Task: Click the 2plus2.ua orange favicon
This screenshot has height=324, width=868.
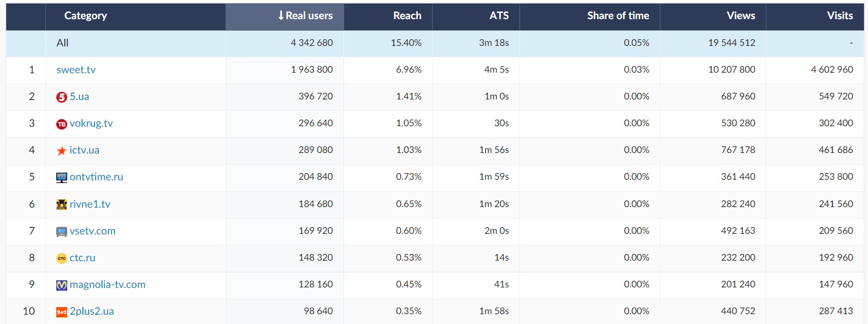Action: [62, 312]
